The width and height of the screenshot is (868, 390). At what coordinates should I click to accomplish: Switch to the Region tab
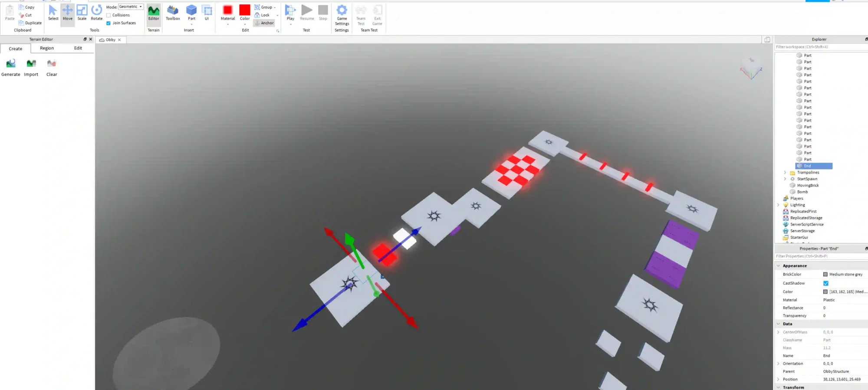pos(47,49)
